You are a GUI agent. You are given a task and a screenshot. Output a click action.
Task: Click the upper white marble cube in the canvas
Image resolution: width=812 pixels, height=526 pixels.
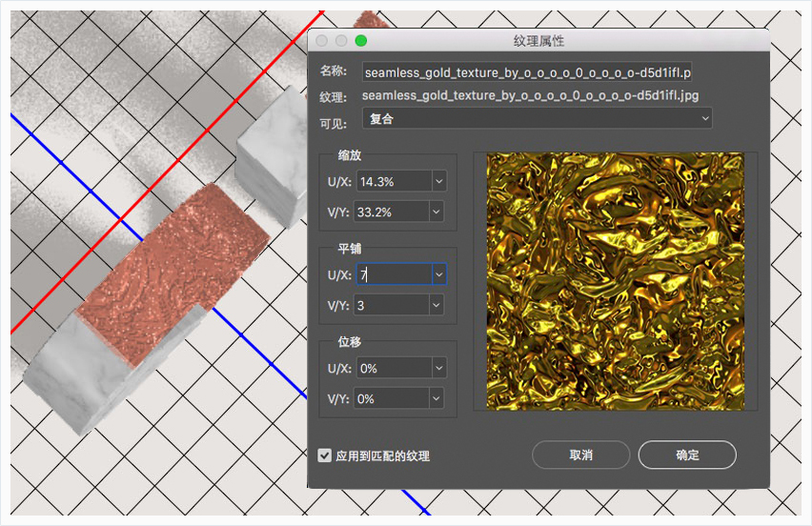point(272,155)
